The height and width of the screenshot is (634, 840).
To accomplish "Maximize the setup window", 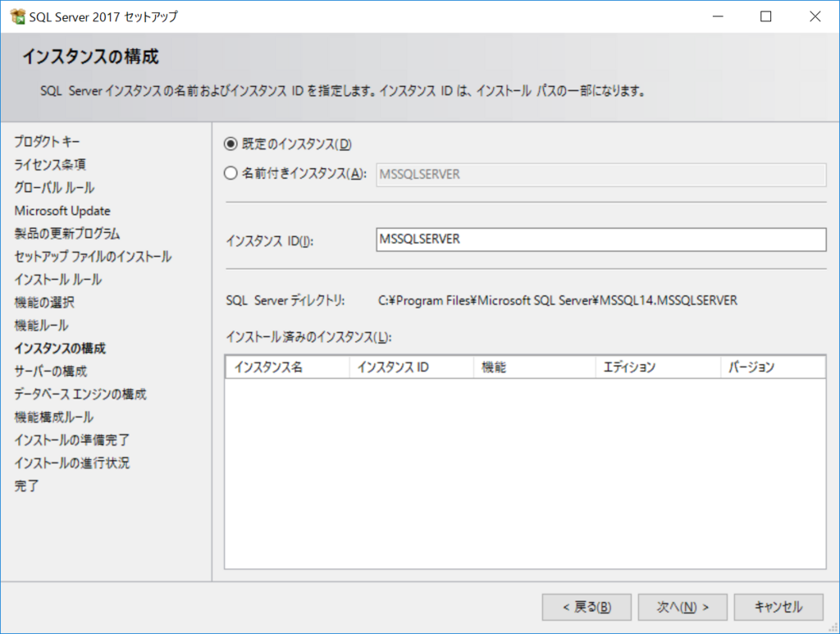I will pos(766,16).
